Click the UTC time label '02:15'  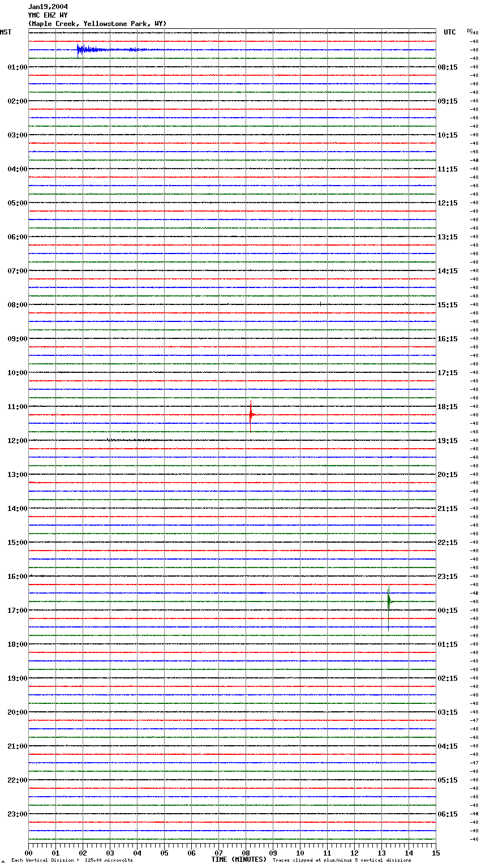(x=448, y=678)
